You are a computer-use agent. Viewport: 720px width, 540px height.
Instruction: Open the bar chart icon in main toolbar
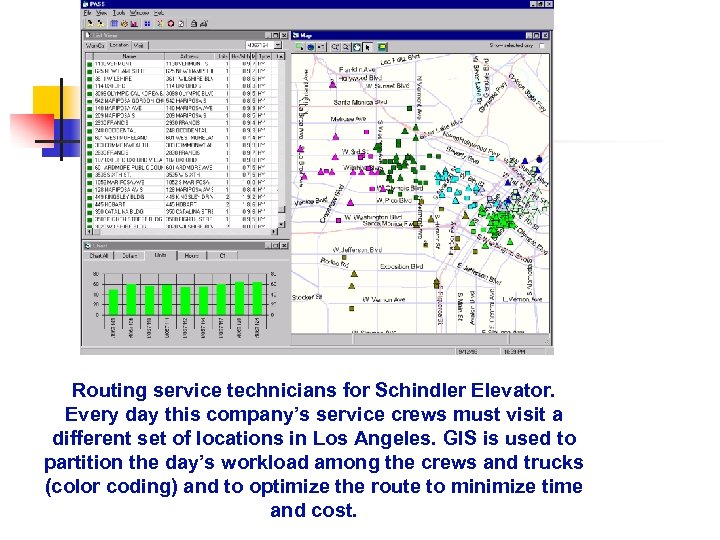click(134, 23)
